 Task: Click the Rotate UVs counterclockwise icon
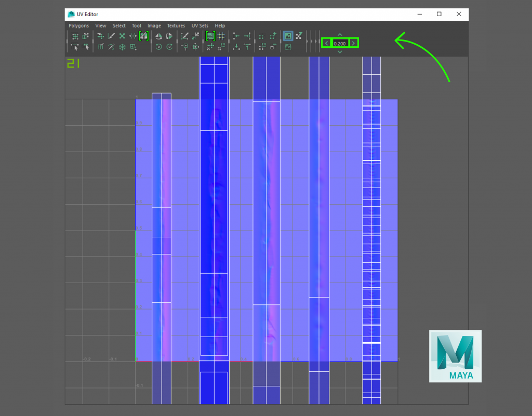point(158,47)
